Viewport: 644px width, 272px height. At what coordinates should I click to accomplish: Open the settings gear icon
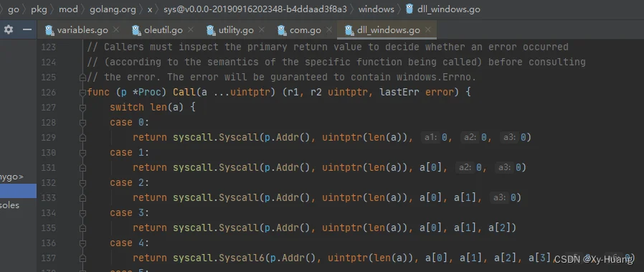[x=9, y=29]
